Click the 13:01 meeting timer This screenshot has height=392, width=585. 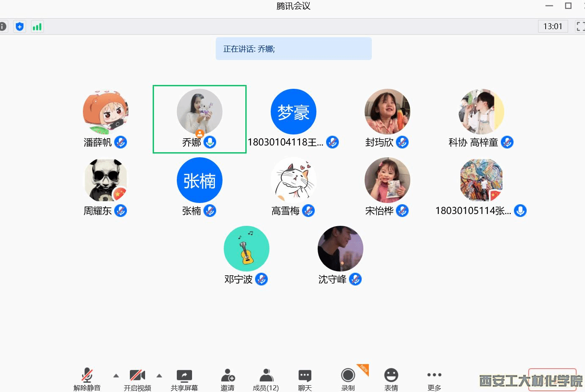[x=552, y=27]
